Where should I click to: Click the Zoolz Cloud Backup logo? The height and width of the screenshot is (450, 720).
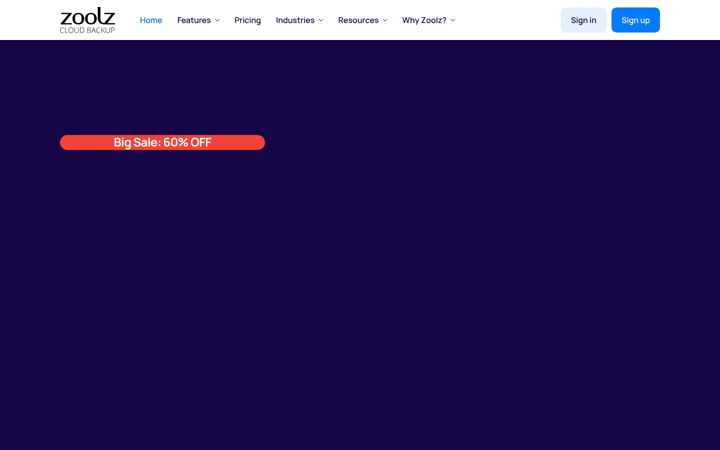coord(87,20)
